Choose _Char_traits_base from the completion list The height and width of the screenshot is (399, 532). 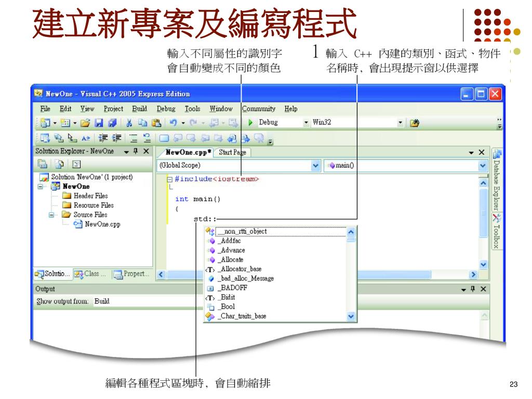(x=242, y=316)
